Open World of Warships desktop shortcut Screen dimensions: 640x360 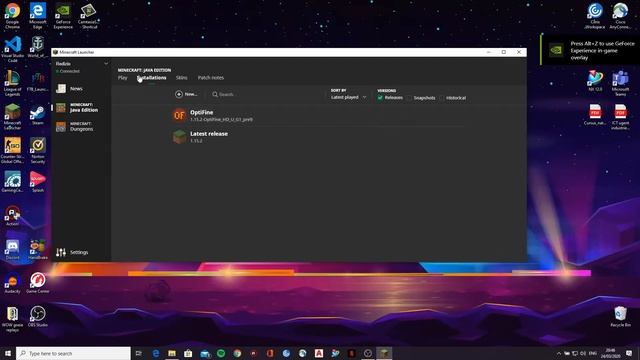[38, 47]
